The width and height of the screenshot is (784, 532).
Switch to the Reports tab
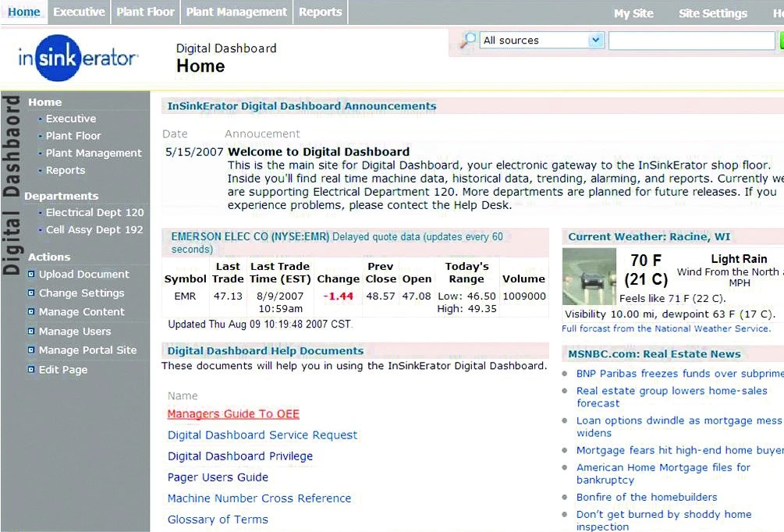click(x=320, y=12)
